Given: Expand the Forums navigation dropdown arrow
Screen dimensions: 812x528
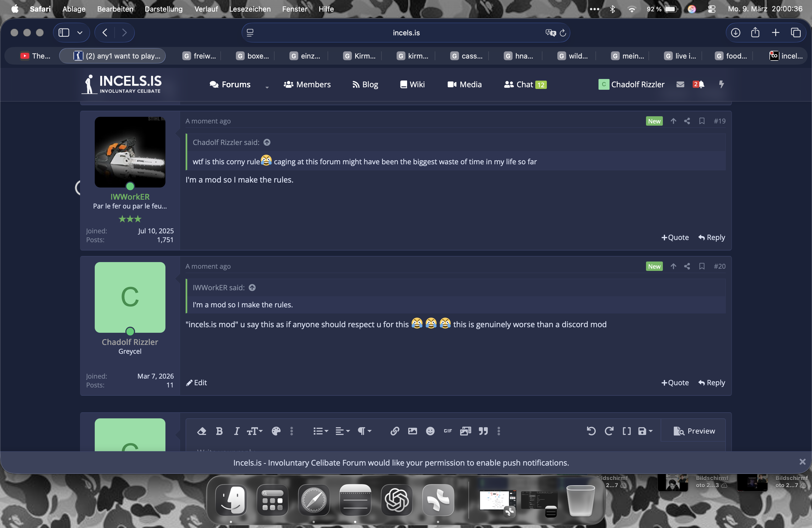Looking at the screenshot, I should [x=267, y=87].
